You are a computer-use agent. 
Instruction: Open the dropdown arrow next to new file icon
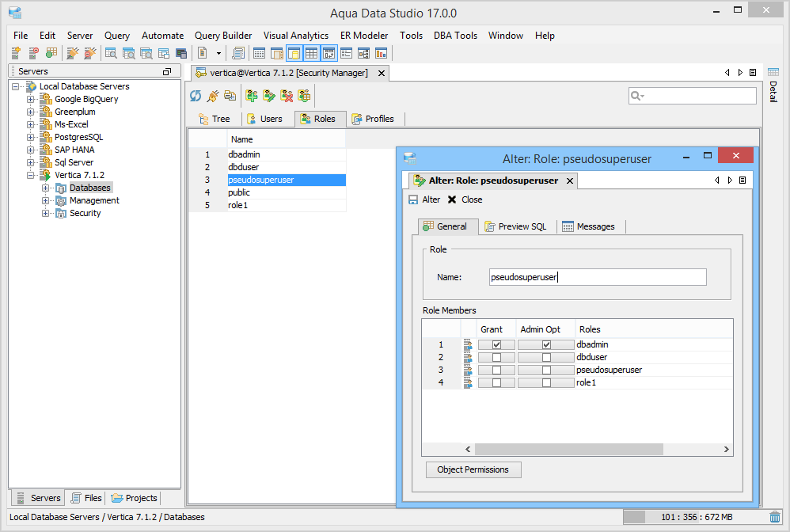point(218,53)
